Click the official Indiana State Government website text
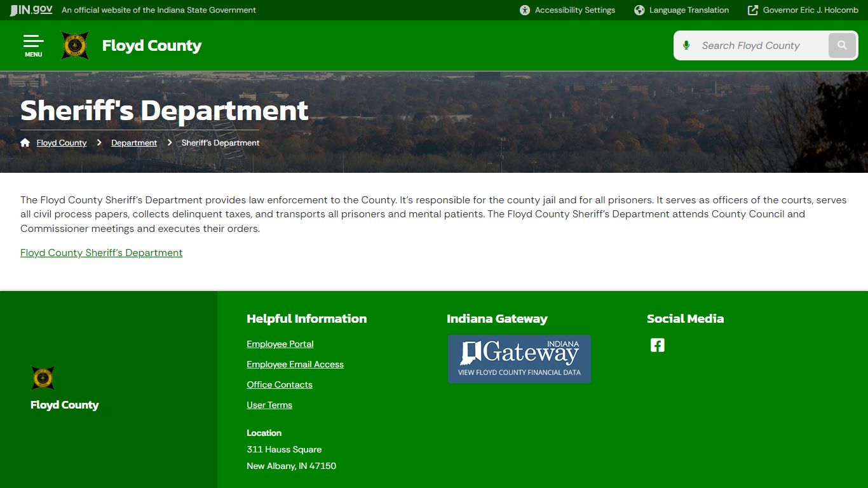868x488 pixels. tap(159, 10)
